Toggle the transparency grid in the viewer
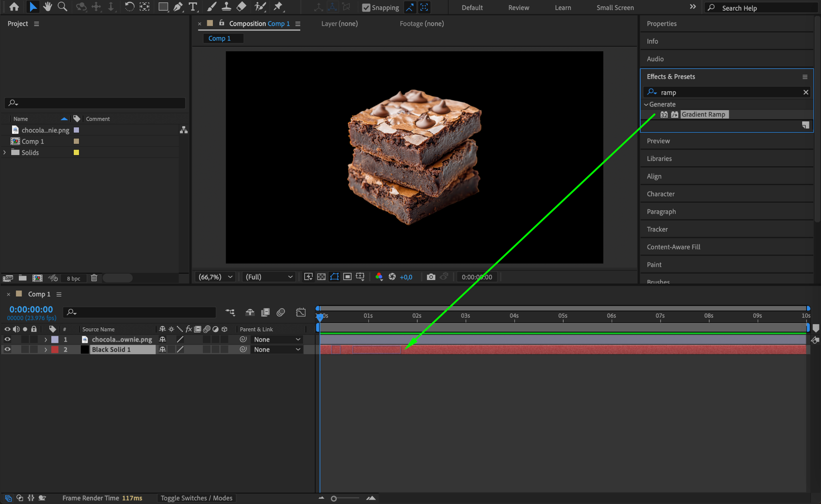This screenshot has height=504, width=821. click(x=321, y=277)
